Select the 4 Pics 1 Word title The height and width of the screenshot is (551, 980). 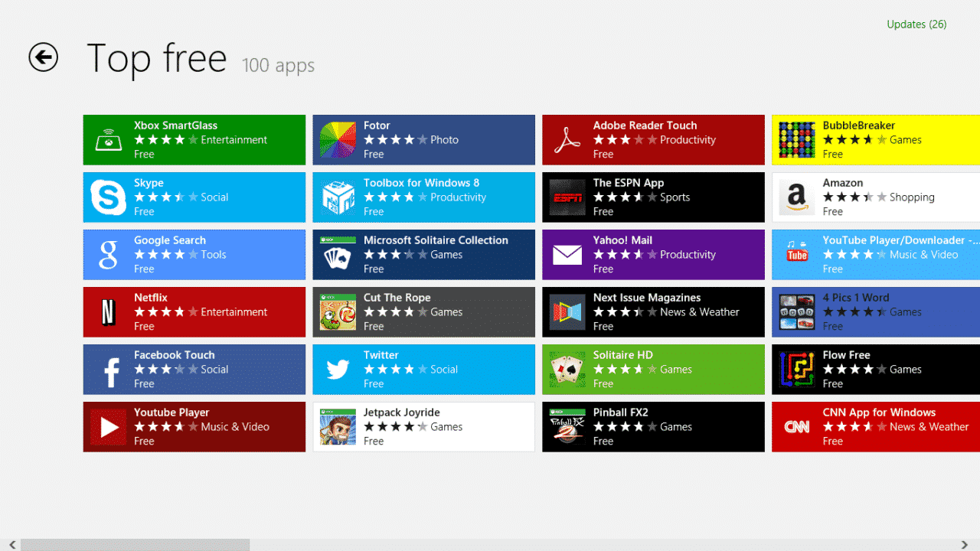(856, 298)
